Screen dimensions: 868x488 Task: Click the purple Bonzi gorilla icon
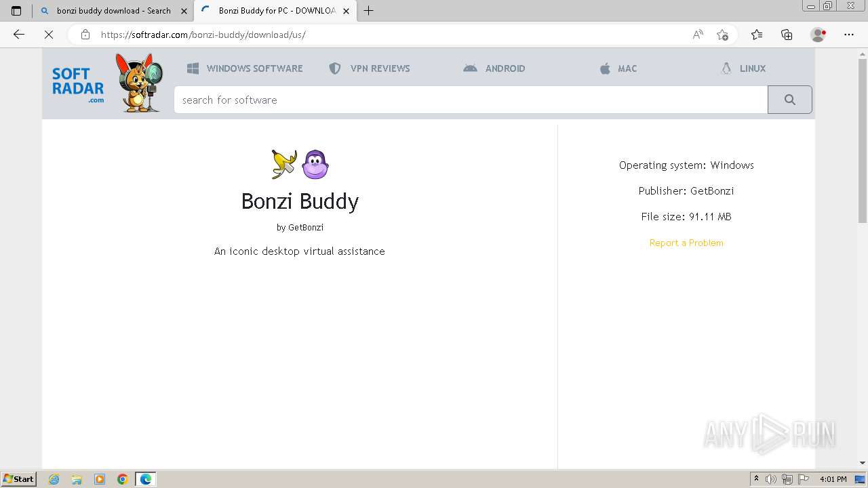315,164
